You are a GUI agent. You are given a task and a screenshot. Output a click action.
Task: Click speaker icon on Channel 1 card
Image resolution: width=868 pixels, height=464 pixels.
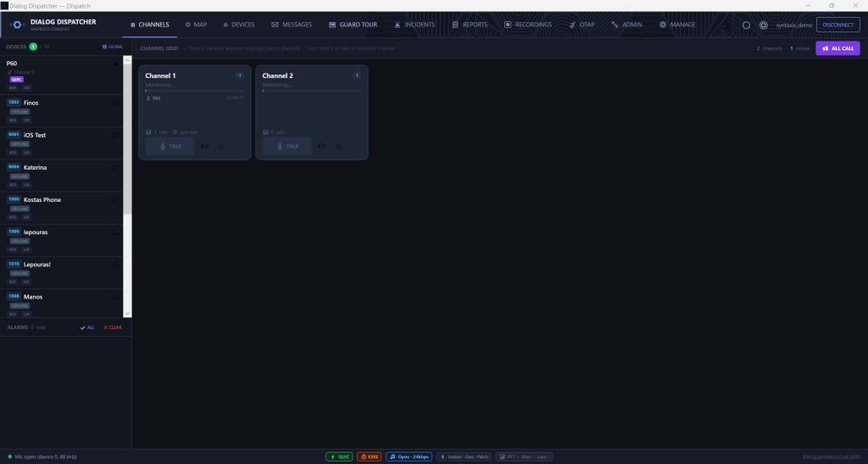click(205, 146)
